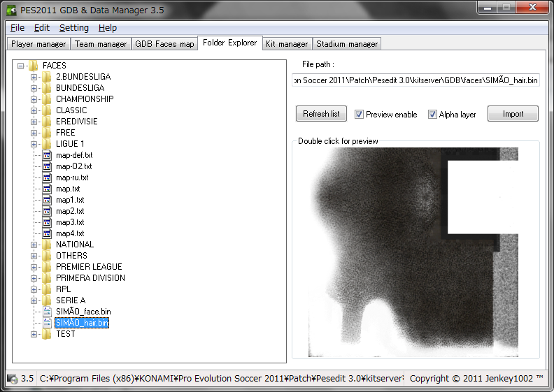This screenshot has width=554, height=392.
Task: Disable the Preview enable checkbox
Action: 360,115
